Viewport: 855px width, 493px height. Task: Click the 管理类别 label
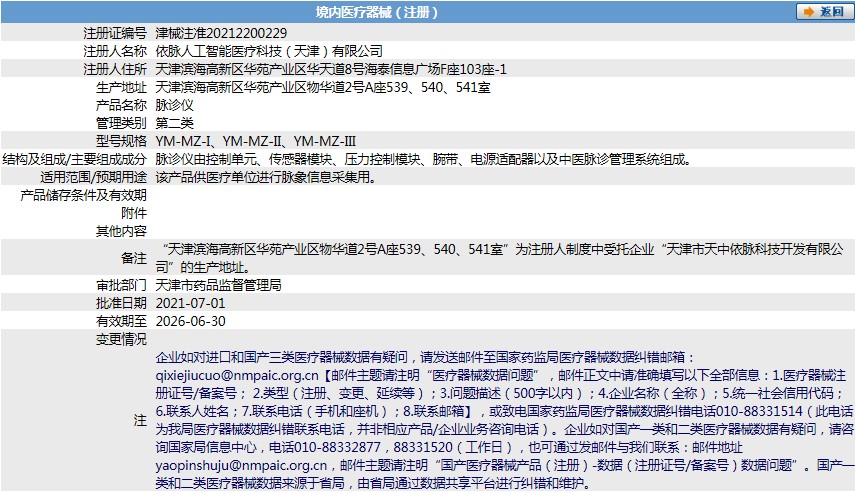[x=121, y=123]
